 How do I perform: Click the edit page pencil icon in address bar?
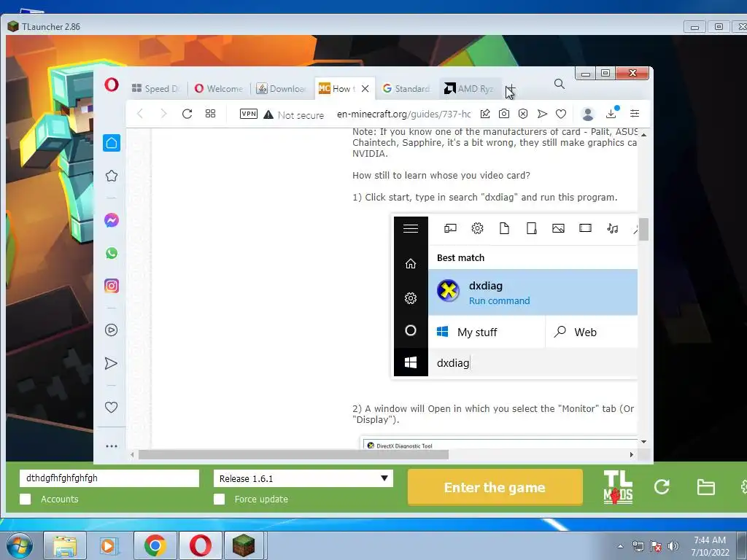point(485,113)
